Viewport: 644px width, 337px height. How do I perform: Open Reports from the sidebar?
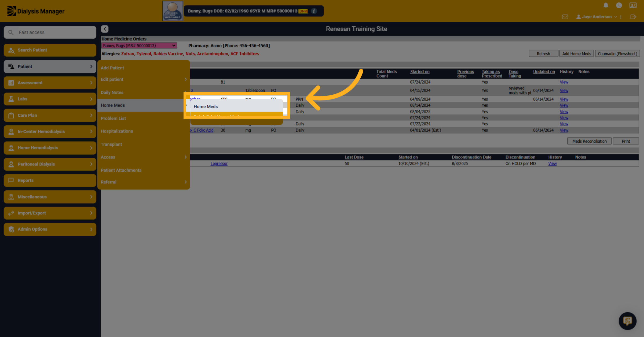click(x=50, y=180)
